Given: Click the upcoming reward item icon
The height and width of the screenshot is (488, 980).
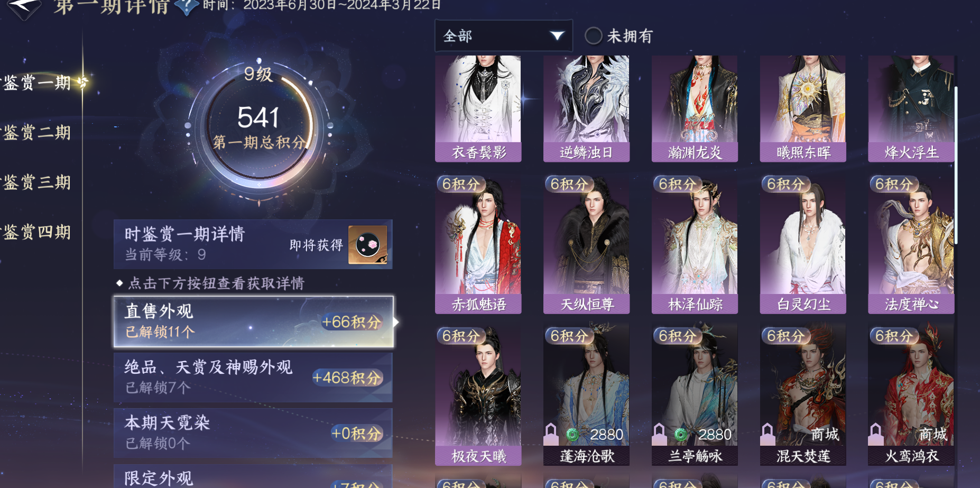Looking at the screenshot, I should tap(368, 245).
